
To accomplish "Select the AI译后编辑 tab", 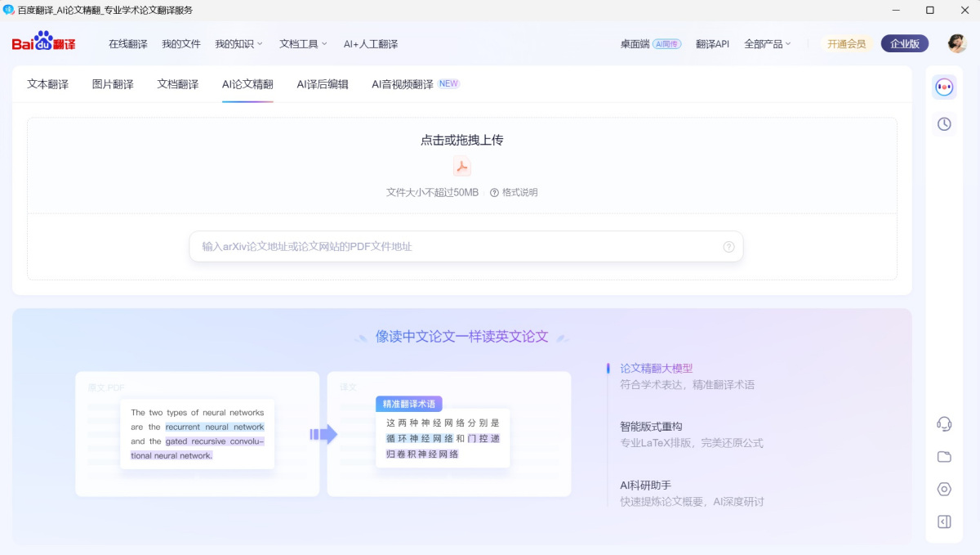I will [322, 83].
